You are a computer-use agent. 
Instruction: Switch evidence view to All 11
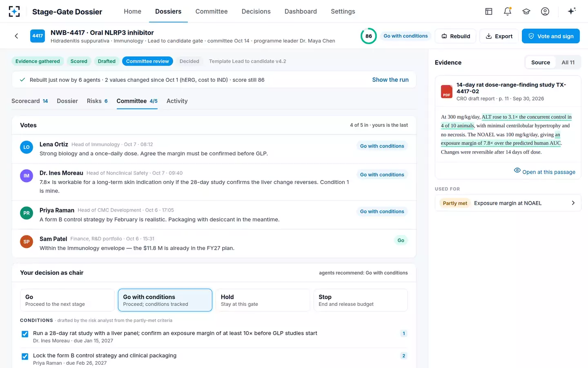pos(568,63)
